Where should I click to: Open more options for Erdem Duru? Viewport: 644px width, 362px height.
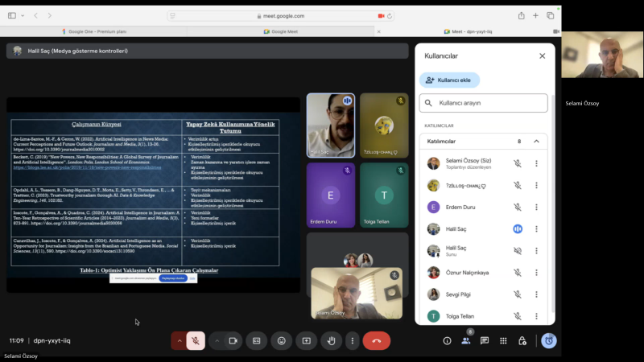536,207
